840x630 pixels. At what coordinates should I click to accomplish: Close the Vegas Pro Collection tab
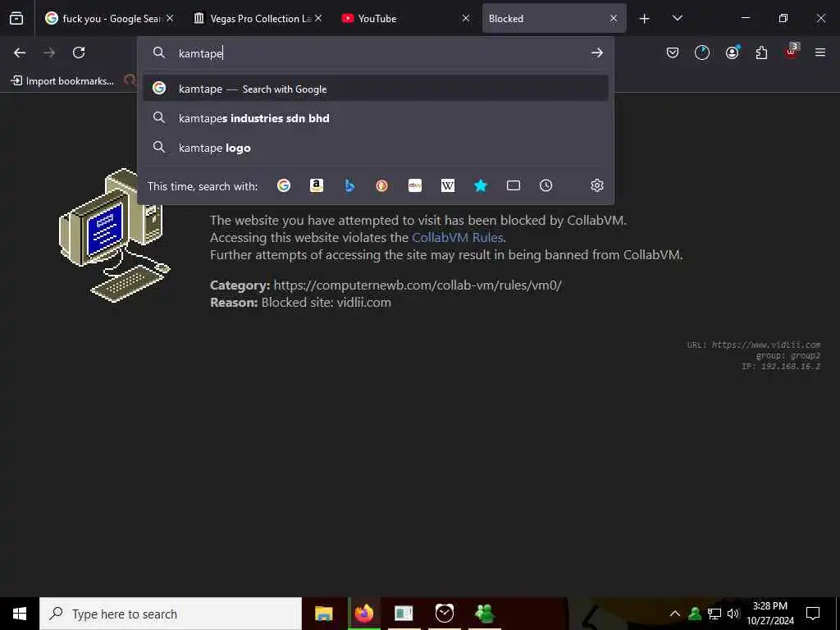[x=318, y=18]
